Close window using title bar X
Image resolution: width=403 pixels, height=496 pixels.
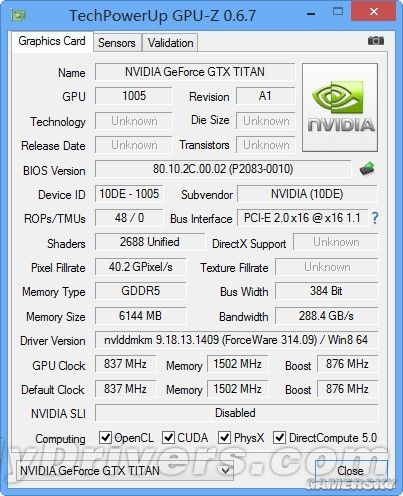(x=374, y=12)
